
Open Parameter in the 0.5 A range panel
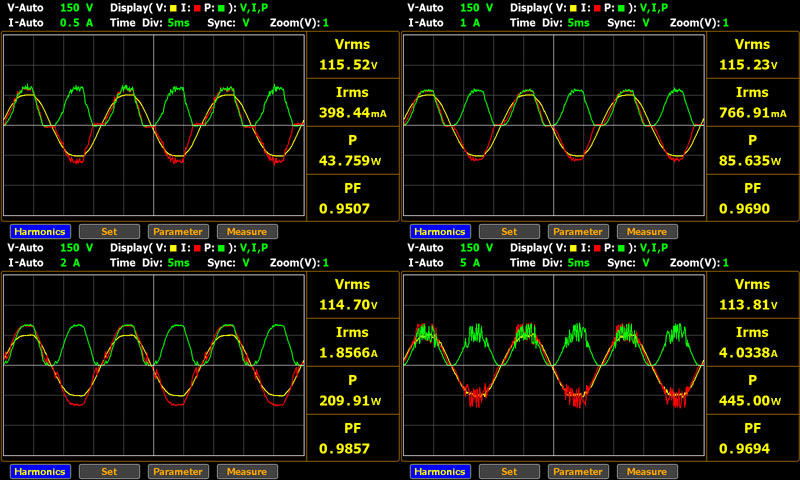(178, 232)
